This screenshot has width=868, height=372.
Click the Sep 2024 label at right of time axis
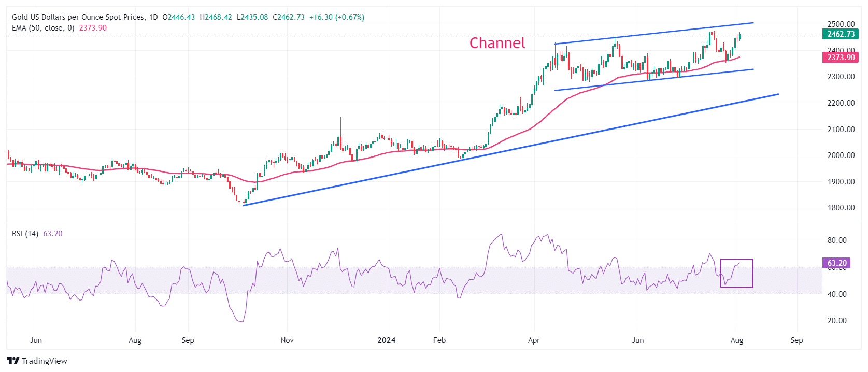click(x=796, y=340)
